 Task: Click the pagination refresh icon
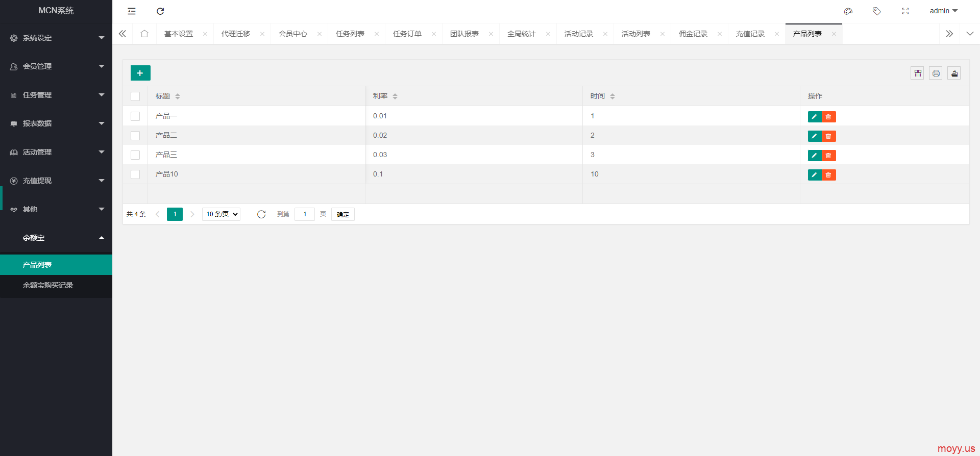click(261, 214)
